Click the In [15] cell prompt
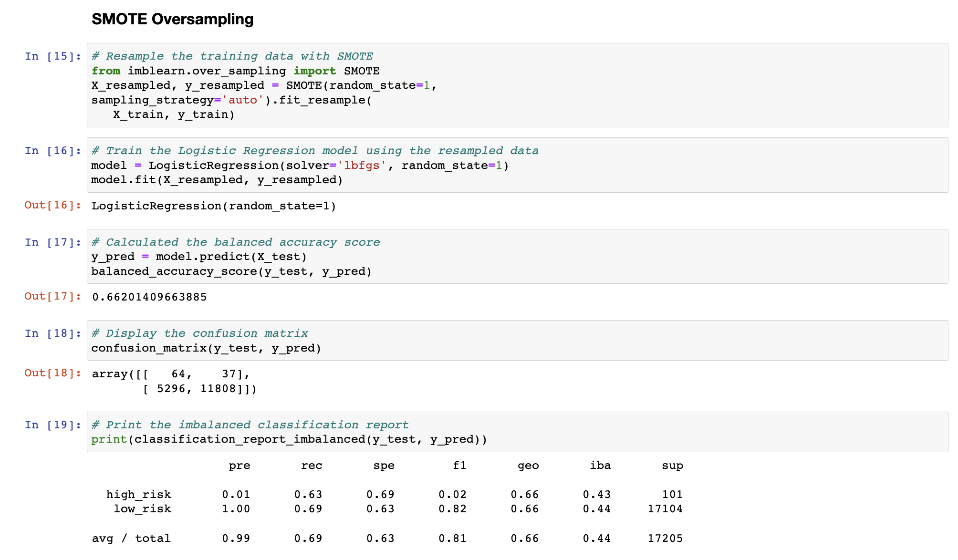The image size is (958, 560). point(52,56)
